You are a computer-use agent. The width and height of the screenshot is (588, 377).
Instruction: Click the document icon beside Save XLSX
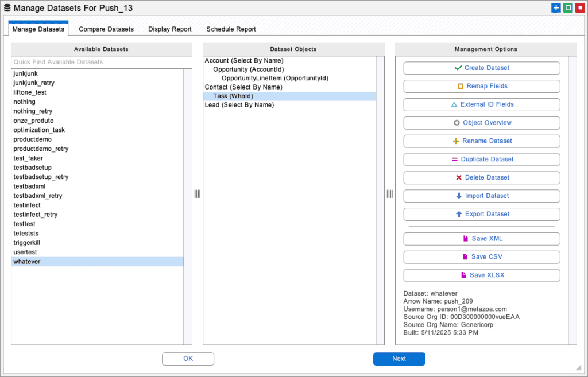click(x=463, y=275)
